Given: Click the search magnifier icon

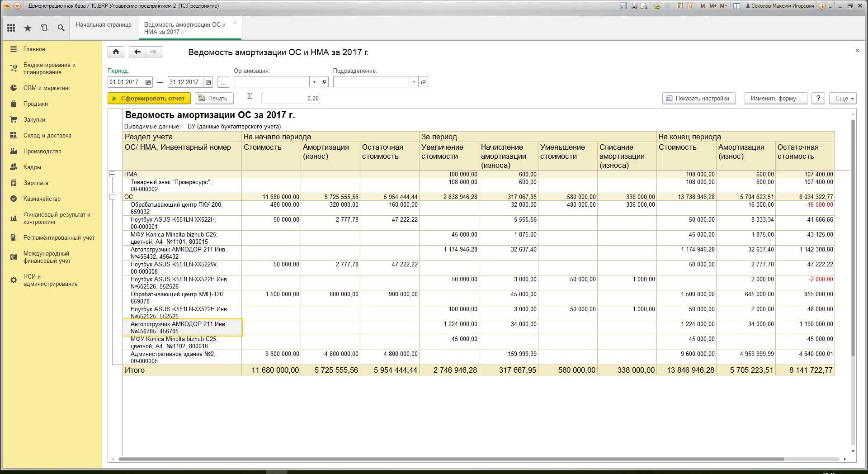Looking at the screenshot, I should 61,28.
